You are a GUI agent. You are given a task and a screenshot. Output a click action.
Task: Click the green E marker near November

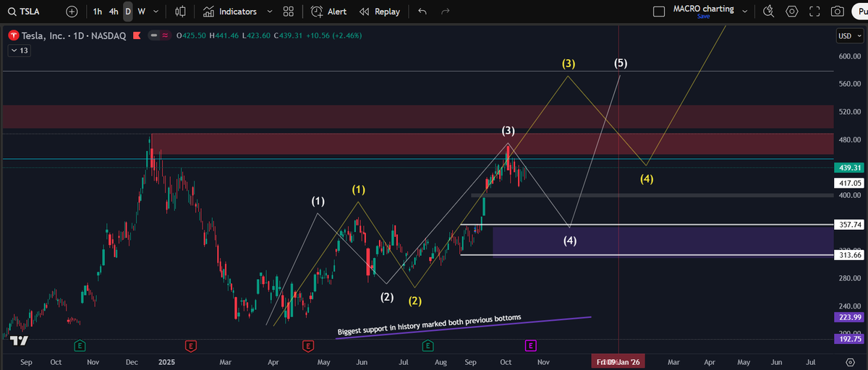pos(80,345)
